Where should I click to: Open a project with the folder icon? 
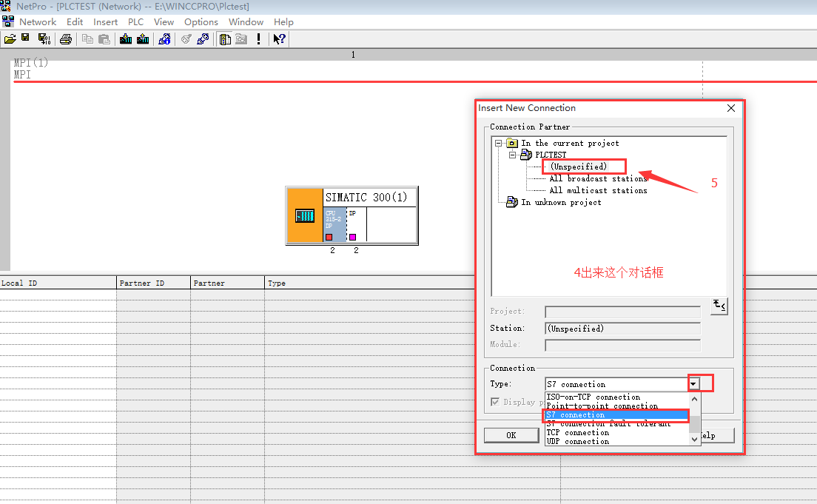10,39
